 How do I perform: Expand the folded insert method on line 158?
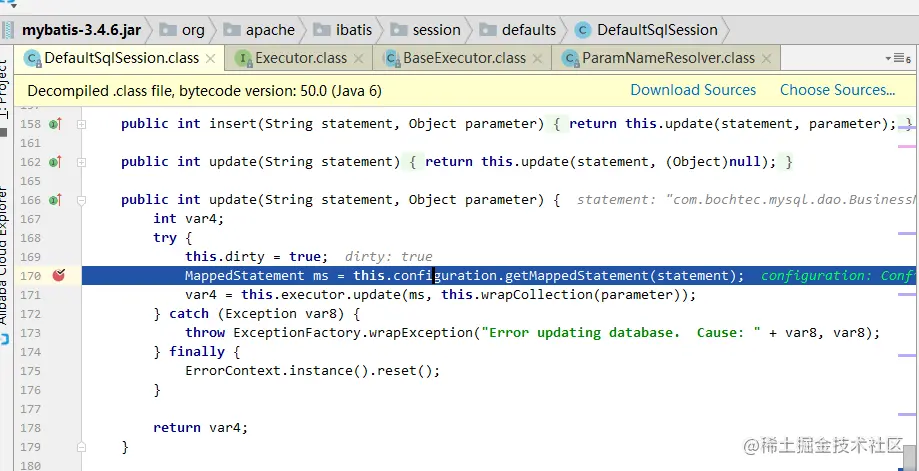[81, 124]
